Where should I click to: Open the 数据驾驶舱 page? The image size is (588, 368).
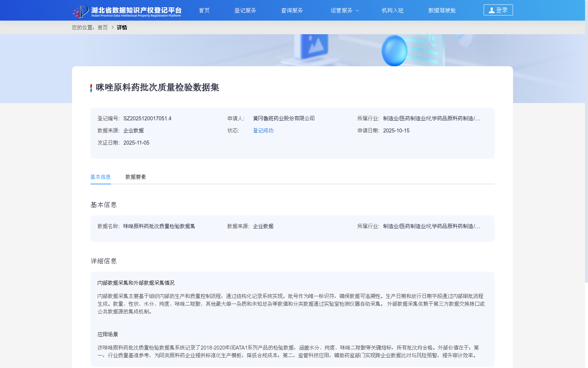click(442, 10)
